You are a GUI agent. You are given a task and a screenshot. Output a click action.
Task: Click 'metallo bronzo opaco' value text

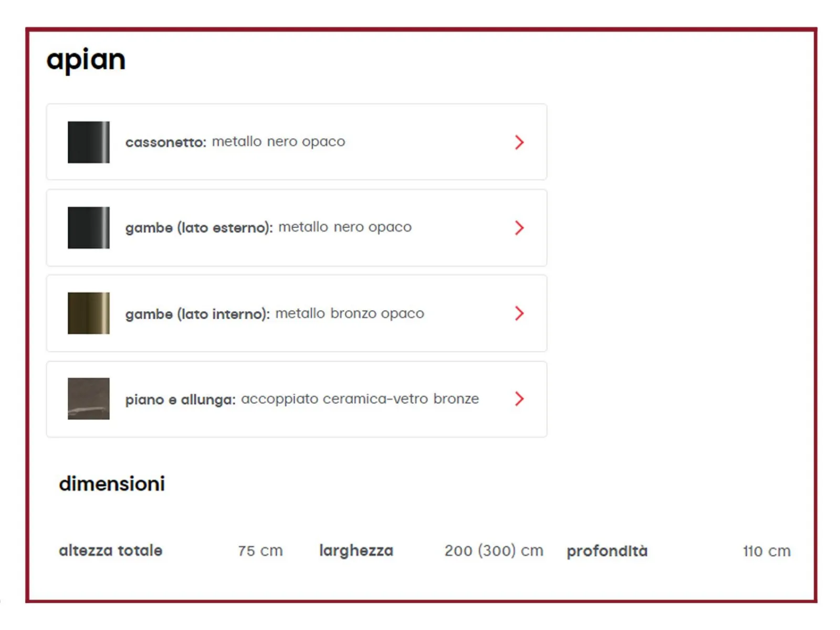350,313
